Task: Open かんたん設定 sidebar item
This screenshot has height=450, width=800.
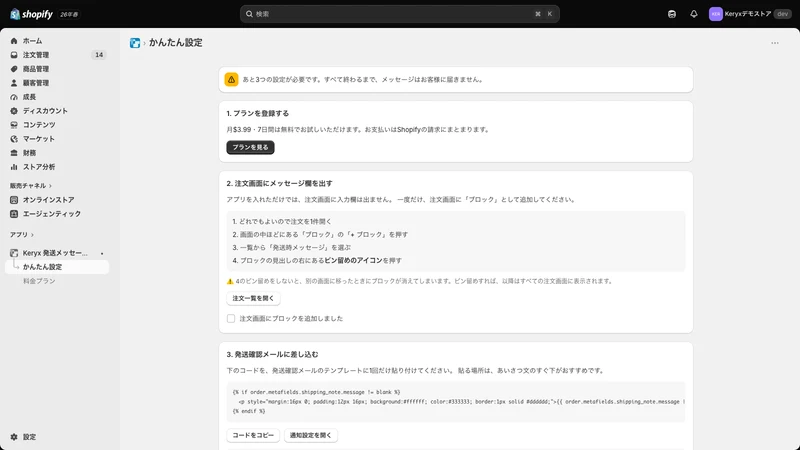Action: 57,267
